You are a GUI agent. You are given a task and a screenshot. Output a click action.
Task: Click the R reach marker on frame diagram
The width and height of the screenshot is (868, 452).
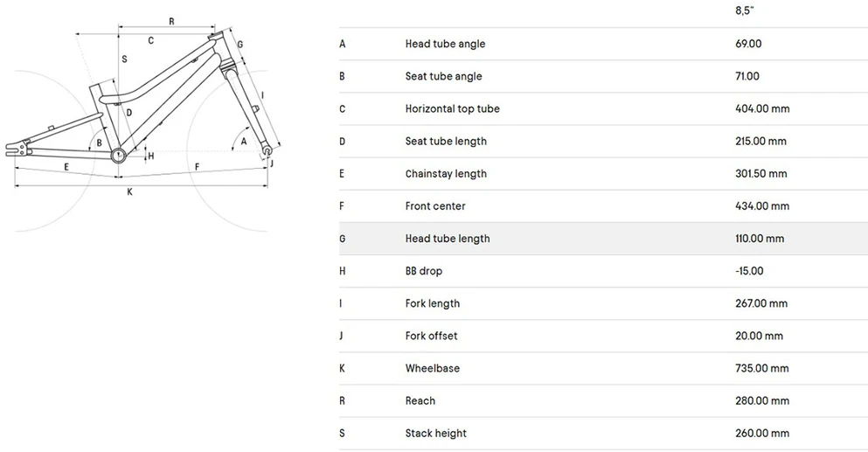171,22
